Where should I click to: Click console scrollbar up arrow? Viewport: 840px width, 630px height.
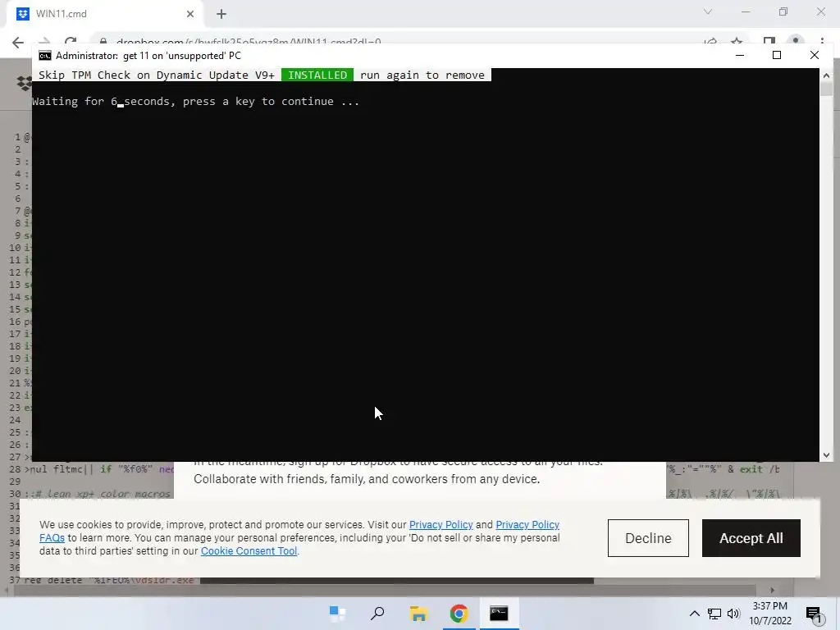coord(826,75)
